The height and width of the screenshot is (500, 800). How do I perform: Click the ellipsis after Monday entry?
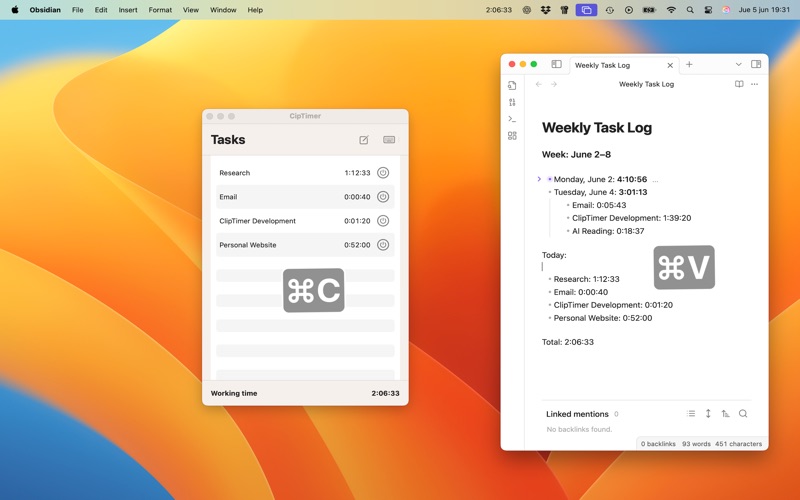(x=655, y=180)
